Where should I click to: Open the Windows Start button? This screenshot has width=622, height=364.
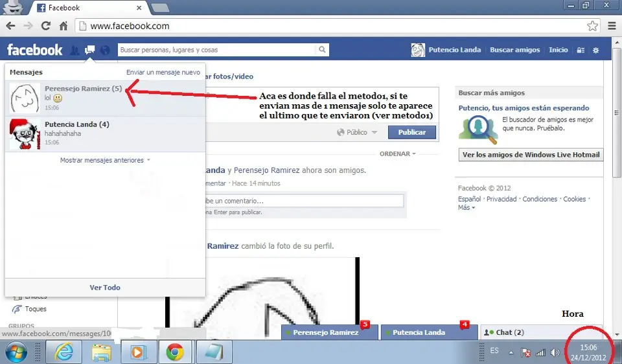pyautogui.click(x=16, y=352)
